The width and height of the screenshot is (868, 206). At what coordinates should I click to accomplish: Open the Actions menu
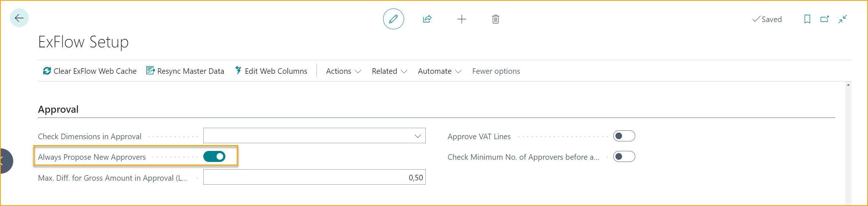(343, 71)
